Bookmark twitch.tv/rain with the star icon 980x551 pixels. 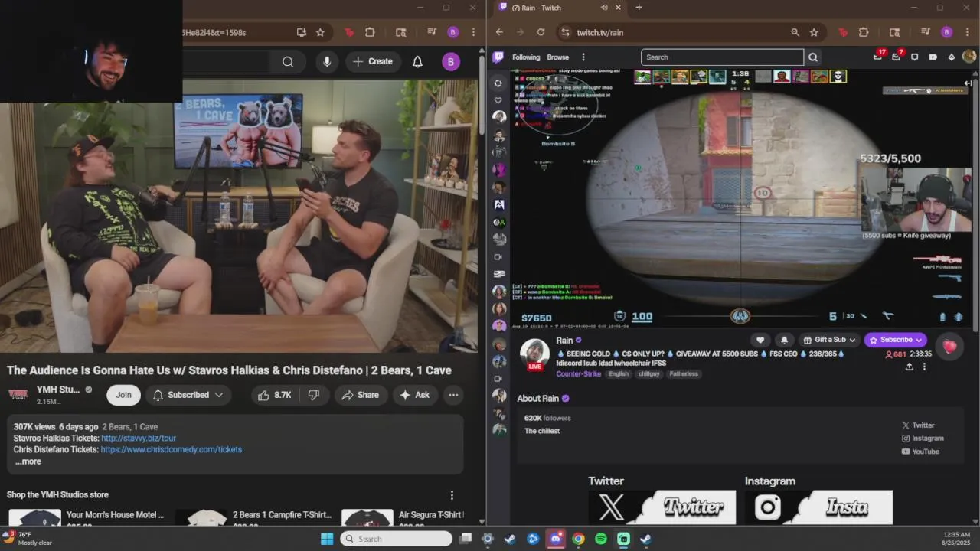(x=814, y=32)
